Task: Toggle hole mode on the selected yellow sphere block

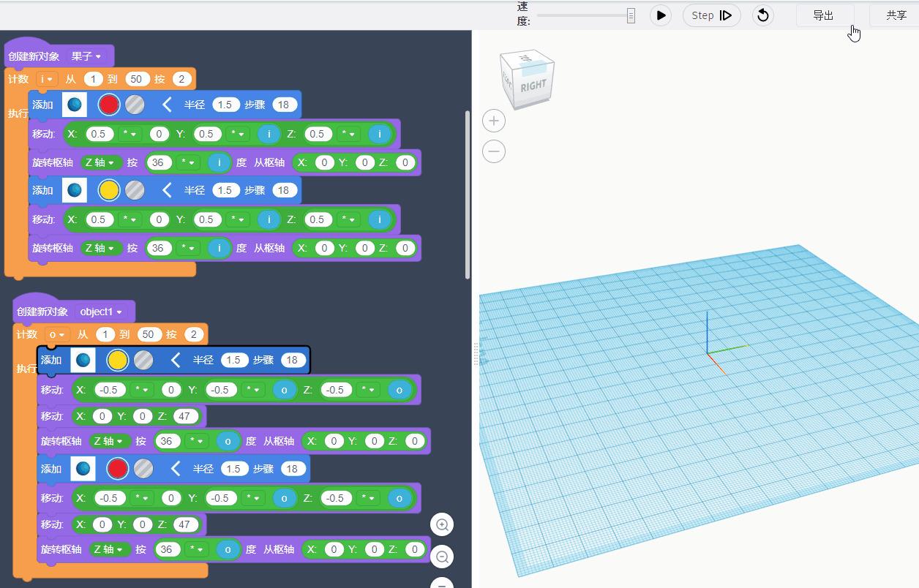Action: tap(143, 360)
